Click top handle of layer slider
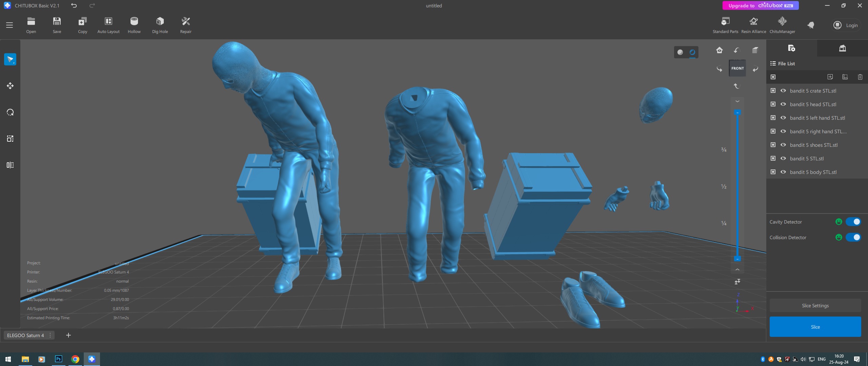This screenshot has width=868, height=366. point(737,112)
